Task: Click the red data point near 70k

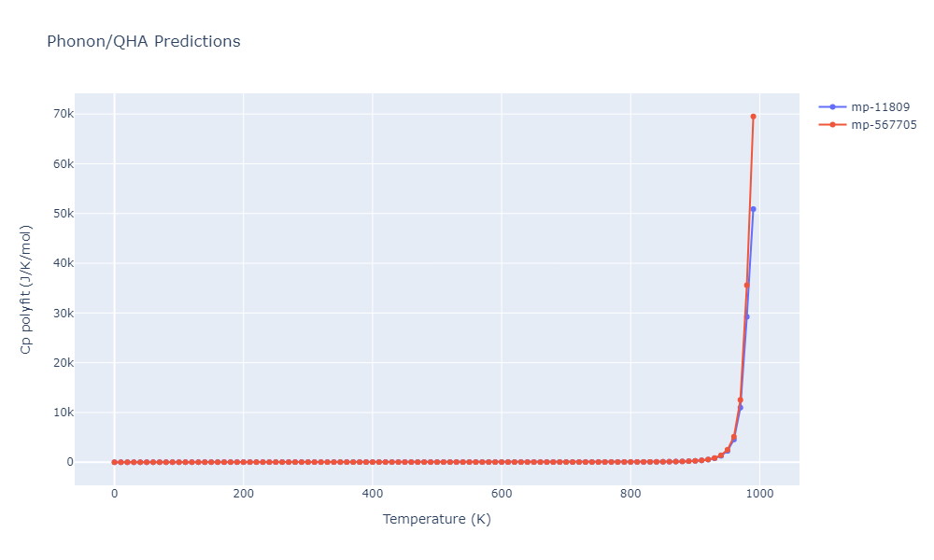Action: tap(754, 117)
